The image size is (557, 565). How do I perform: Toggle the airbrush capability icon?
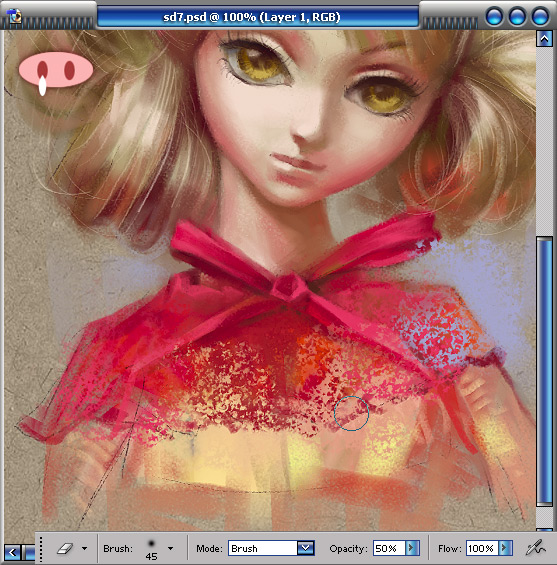tap(536, 548)
